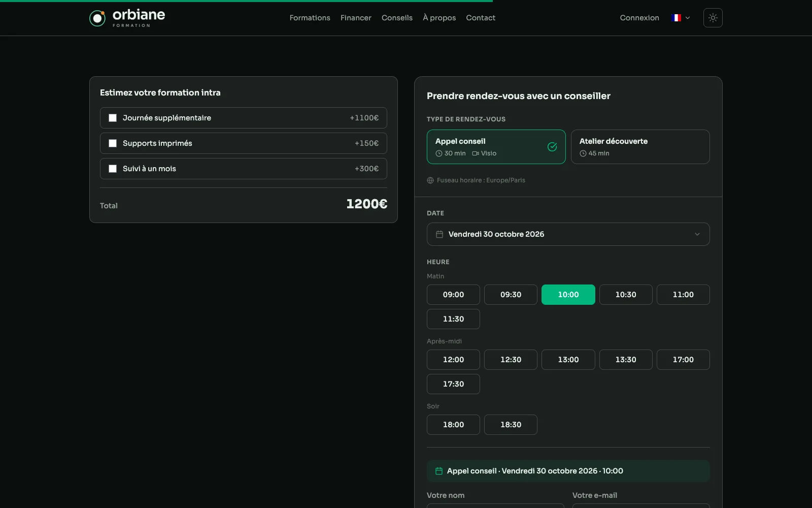Viewport: 812px width, 508px height.
Task: Pick the 18:30 evening slot
Action: (511, 425)
